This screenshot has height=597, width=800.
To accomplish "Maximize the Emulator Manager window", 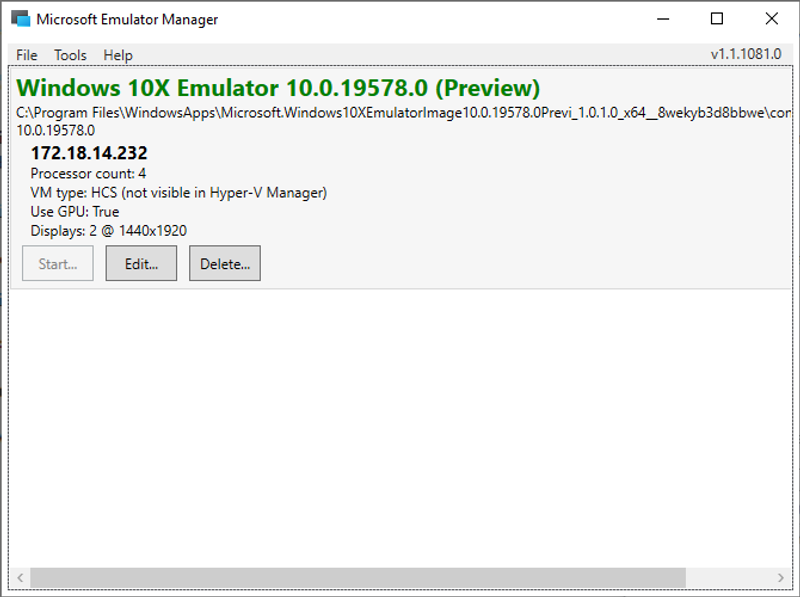I will (x=717, y=19).
